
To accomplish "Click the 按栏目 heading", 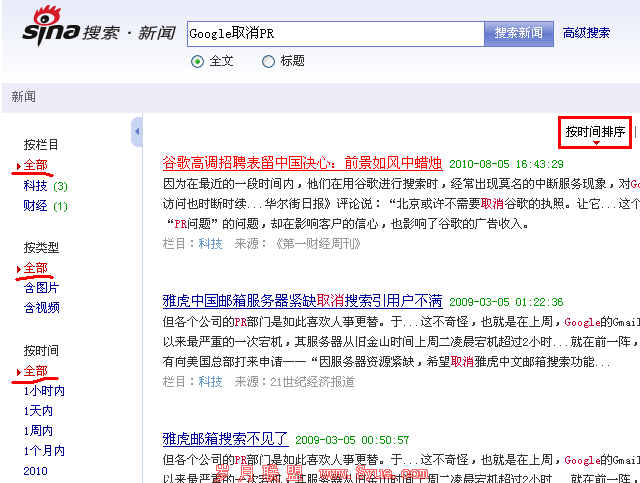I will coord(41,145).
